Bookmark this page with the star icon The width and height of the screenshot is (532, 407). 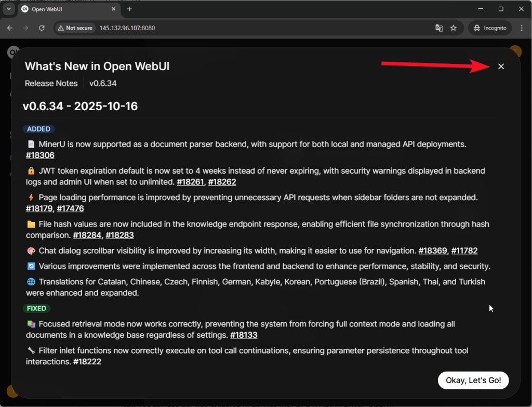(454, 28)
